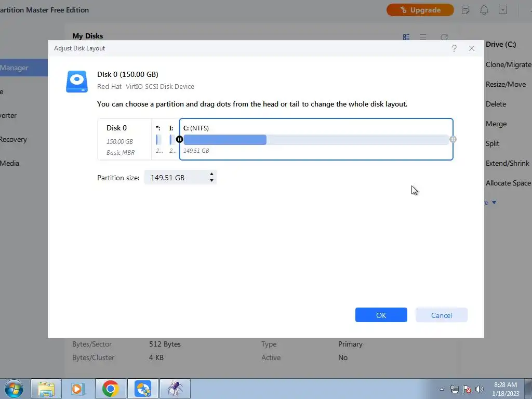Open volume speaker tray icon
The height and width of the screenshot is (399, 532).
click(480, 389)
